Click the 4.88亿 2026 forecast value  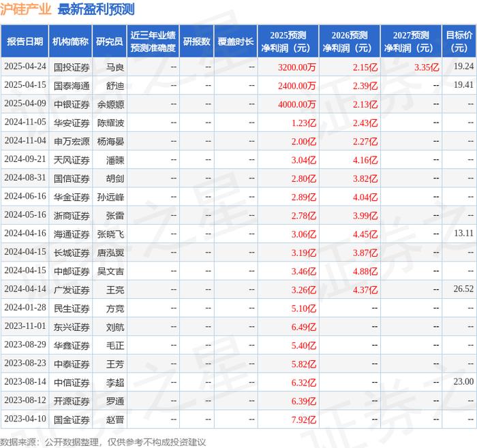coord(365,271)
